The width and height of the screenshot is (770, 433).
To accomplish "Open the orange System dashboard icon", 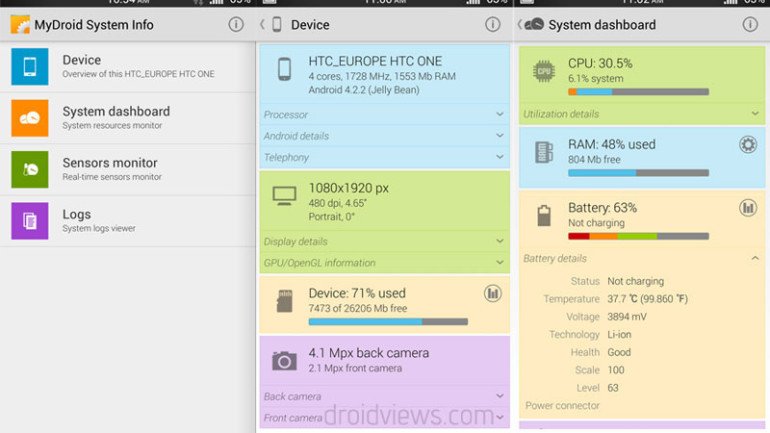I will coord(30,118).
